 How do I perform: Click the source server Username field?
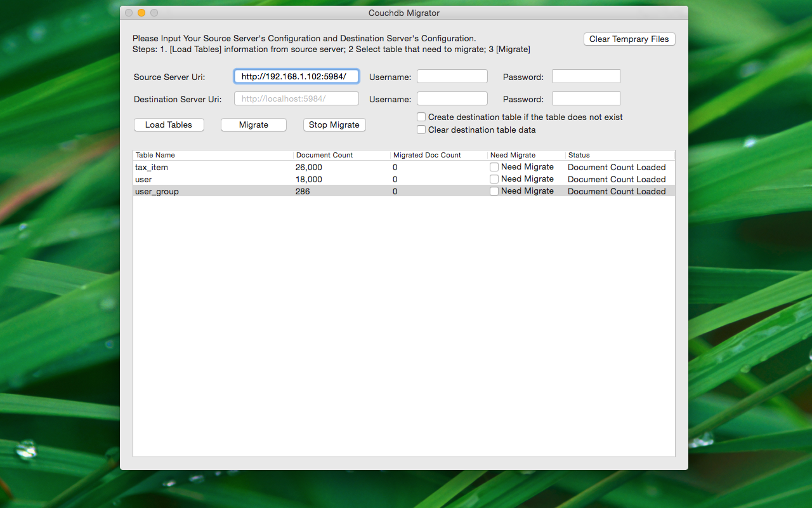(x=452, y=77)
